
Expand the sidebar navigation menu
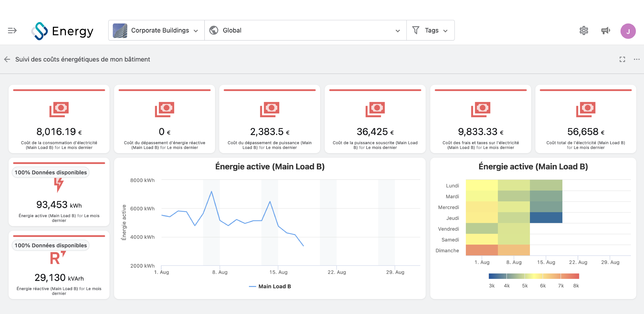(x=12, y=30)
